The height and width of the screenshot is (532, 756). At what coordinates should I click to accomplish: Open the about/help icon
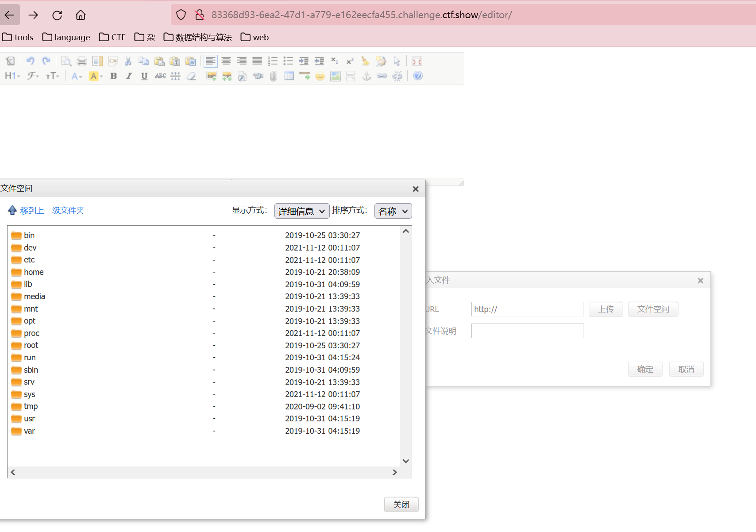click(417, 76)
